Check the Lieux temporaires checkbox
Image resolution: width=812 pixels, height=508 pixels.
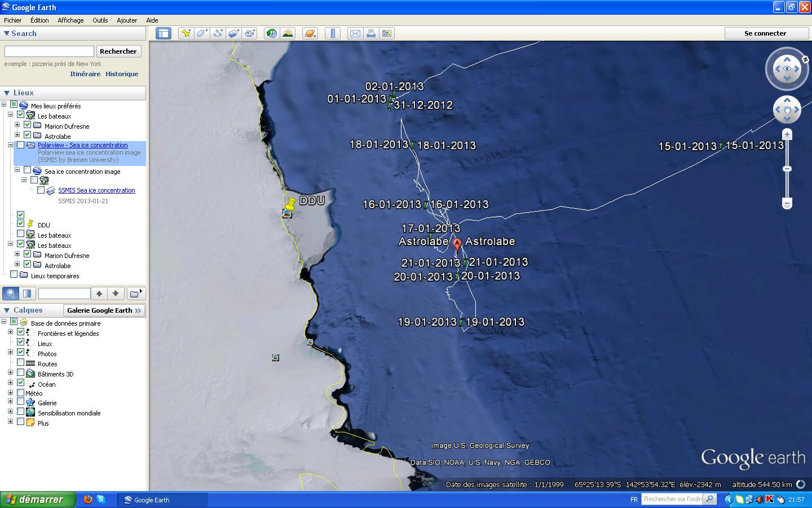(14, 275)
